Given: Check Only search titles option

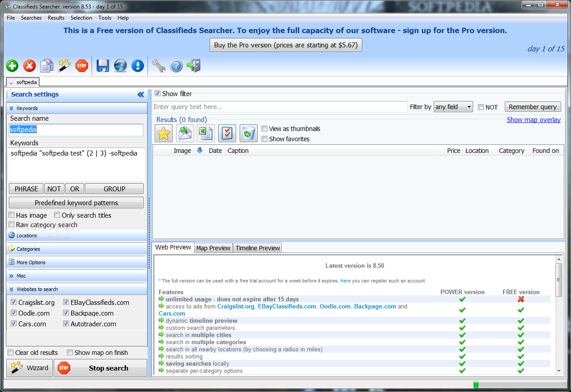Looking at the screenshot, I should coord(57,215).
